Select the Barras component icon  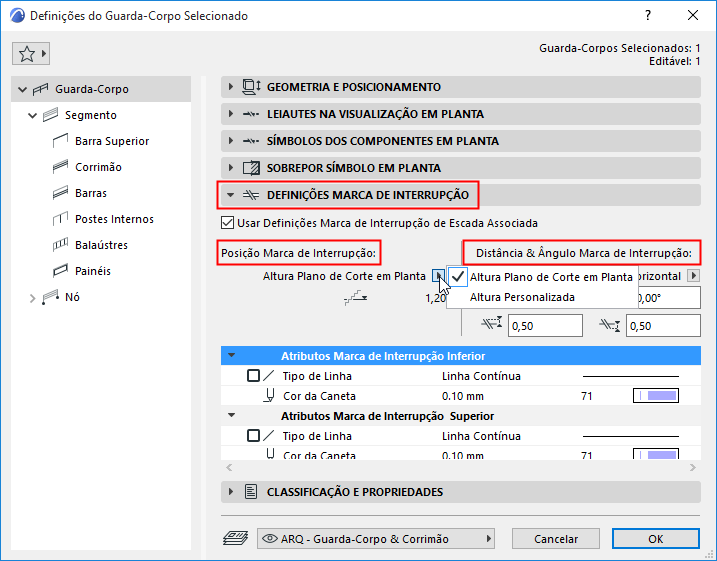[x=58, y=193]
